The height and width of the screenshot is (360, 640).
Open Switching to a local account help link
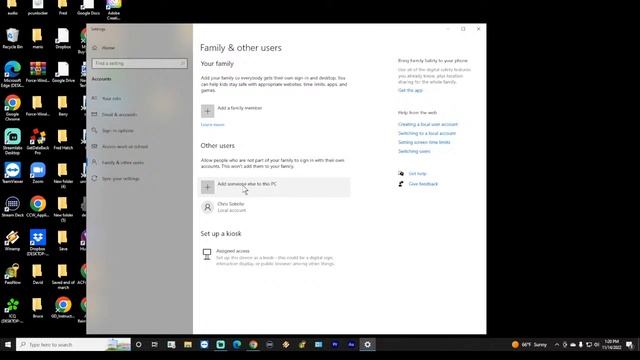tap(427, 133)
